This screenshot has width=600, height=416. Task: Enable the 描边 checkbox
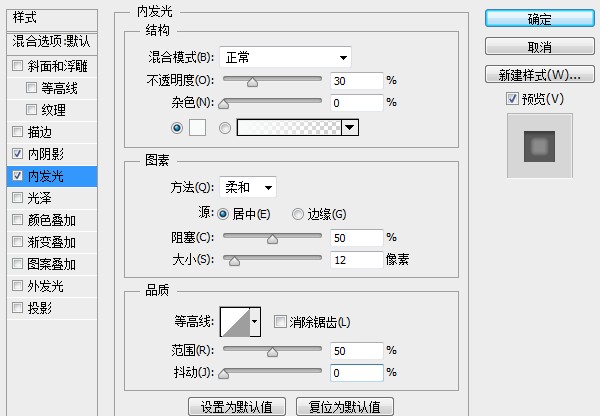tap(17, 132)
